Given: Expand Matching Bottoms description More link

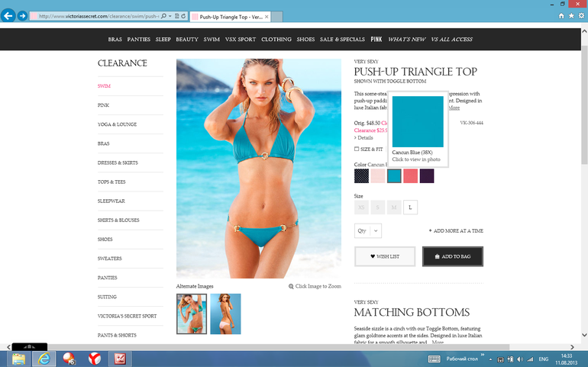Looking at the screenshot, I should (438, 343).
